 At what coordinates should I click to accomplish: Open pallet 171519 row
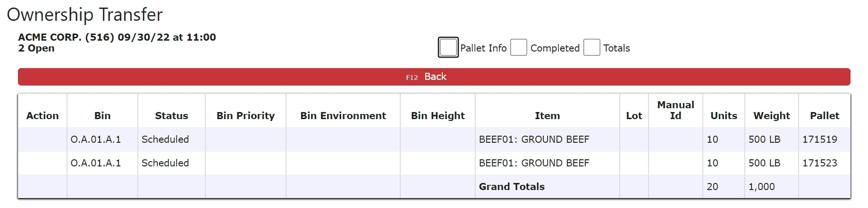[x=434, y=139]
